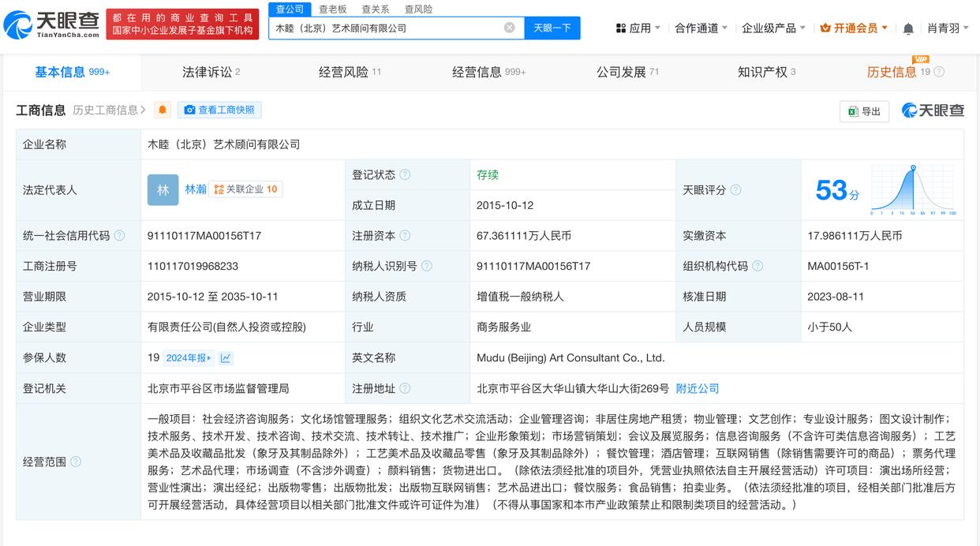980x546 pixels.
Task: Expand the 企业级产品 dropdown
Action: 774,28
